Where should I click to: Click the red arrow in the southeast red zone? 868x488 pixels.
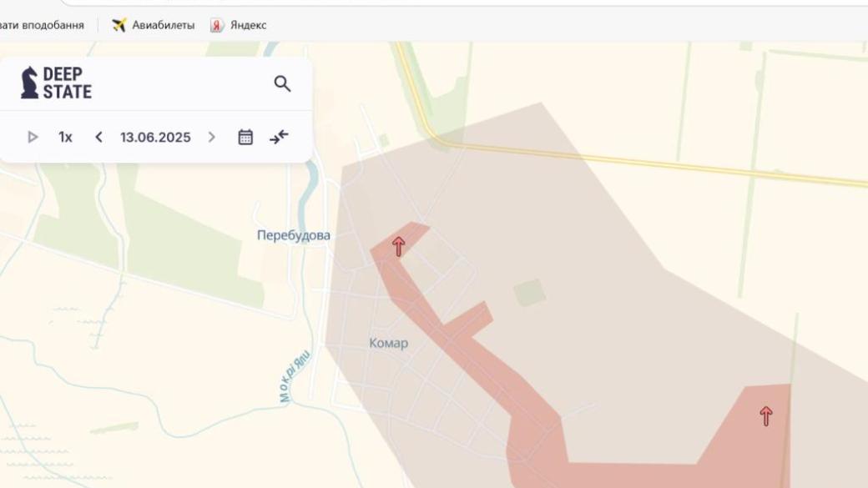click(766, 415)
